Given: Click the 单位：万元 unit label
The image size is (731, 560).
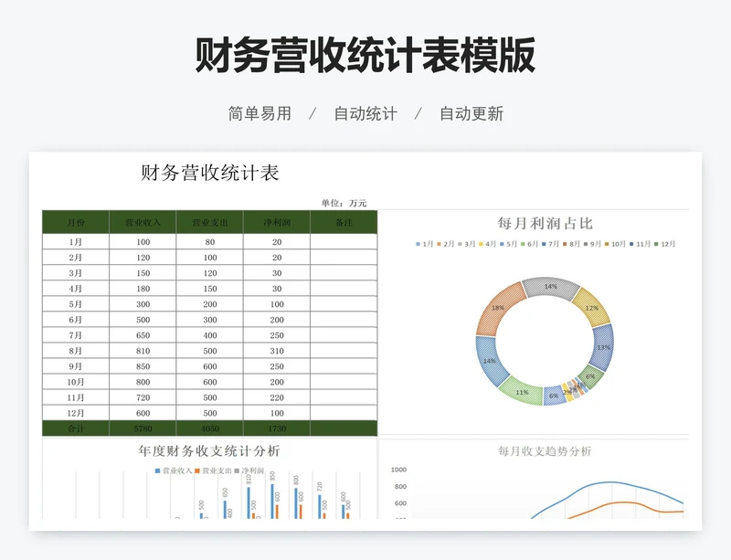Looking at the screenshot, I should (x=344, y=203).
